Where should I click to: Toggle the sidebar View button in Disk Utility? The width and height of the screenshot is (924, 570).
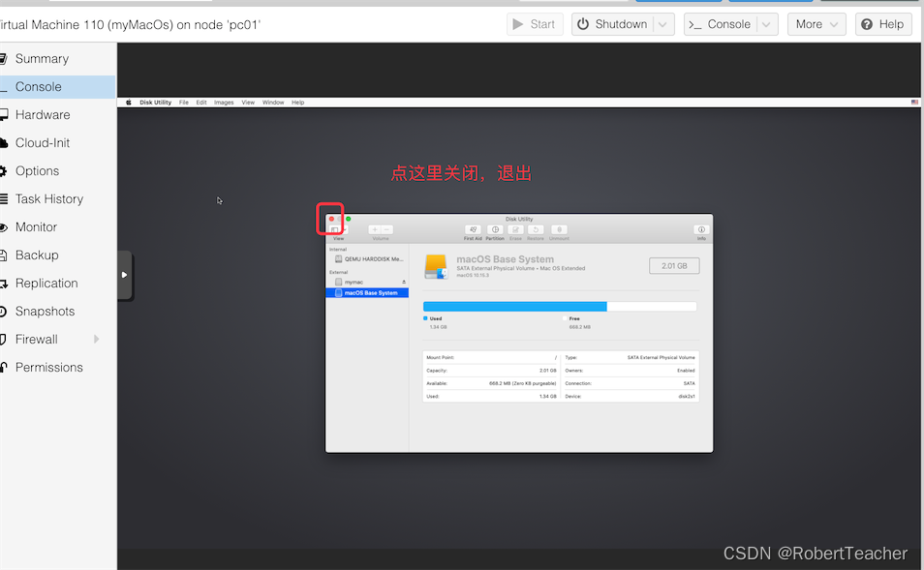[x=336, y=228]
